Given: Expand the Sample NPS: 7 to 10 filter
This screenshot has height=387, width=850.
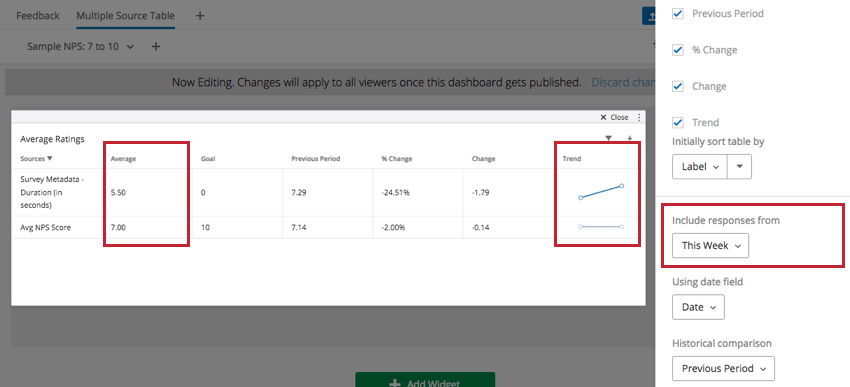Looking at the screenshot, I should tap(80, 47).
